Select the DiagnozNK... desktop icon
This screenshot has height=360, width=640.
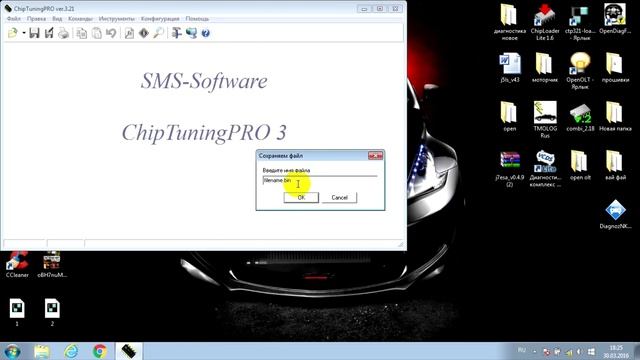[x=615, y=214]
